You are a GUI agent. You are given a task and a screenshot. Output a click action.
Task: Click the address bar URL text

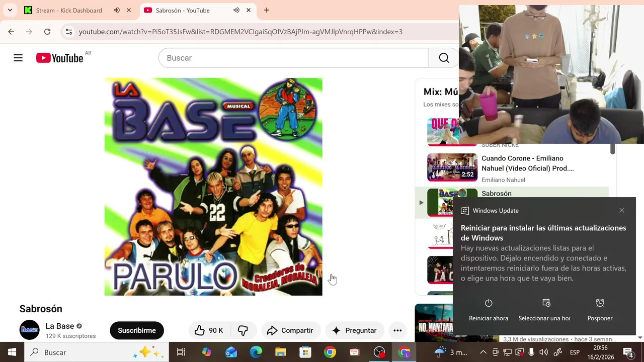(x=240, y=32)
